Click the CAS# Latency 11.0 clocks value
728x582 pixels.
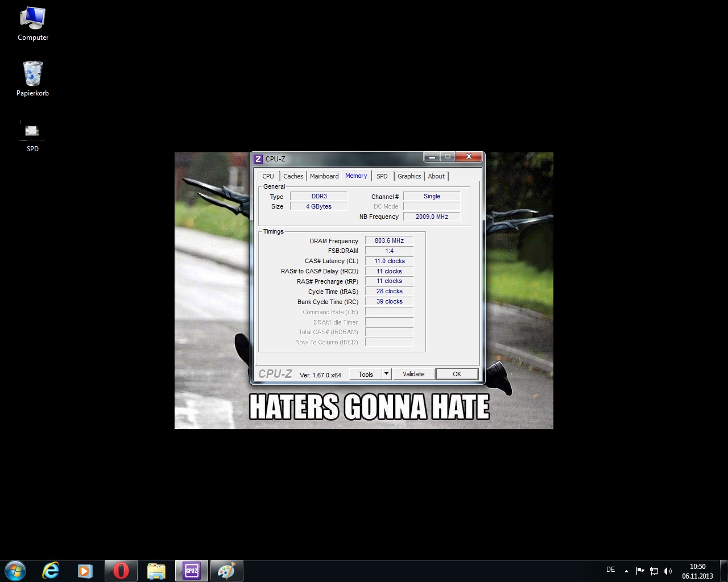(x=389, y=261)
